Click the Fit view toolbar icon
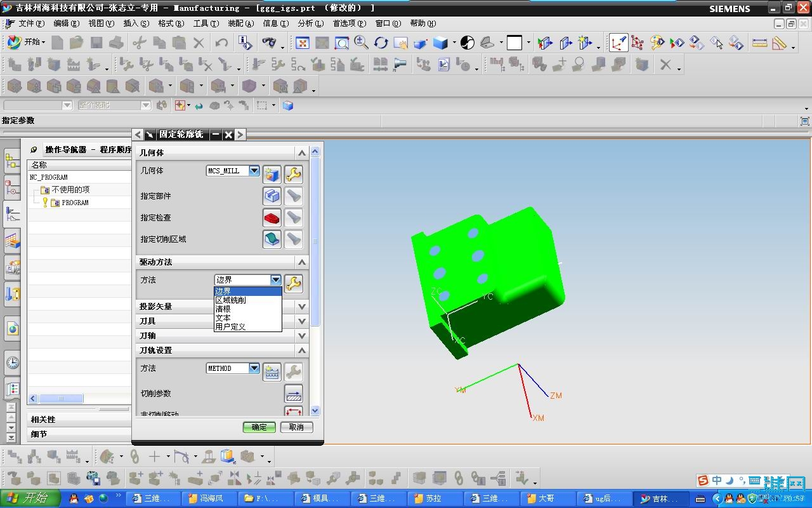The height and width of the screenshot is (508, 812). click(x=303, y=43)
